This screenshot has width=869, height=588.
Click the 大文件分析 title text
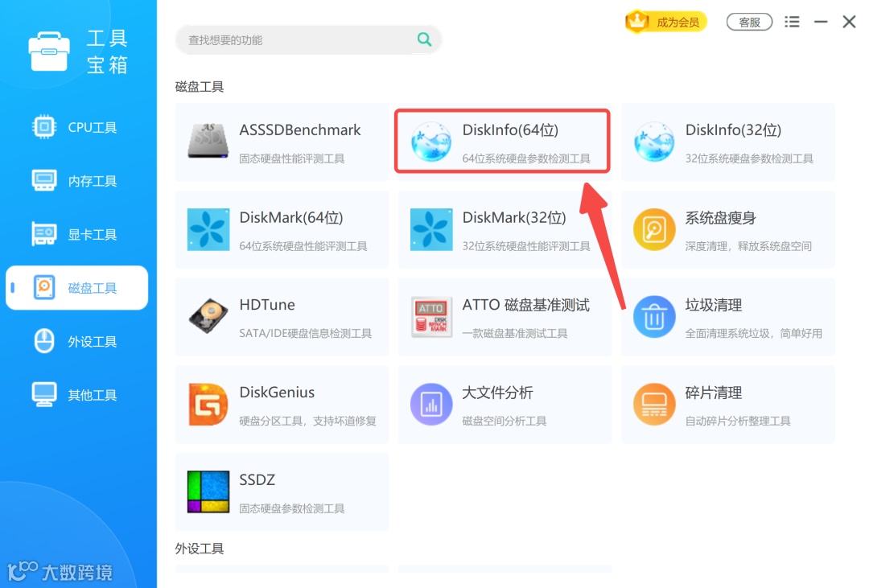498,393
